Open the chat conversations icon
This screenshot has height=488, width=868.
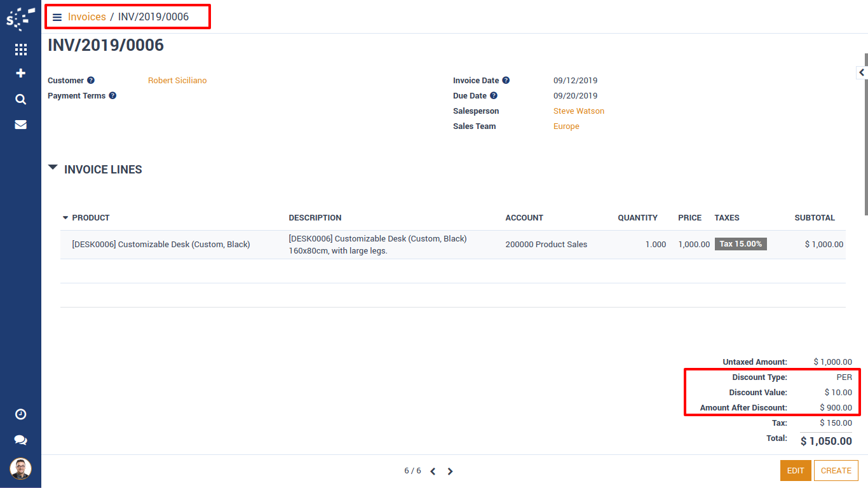coord(20,440)
